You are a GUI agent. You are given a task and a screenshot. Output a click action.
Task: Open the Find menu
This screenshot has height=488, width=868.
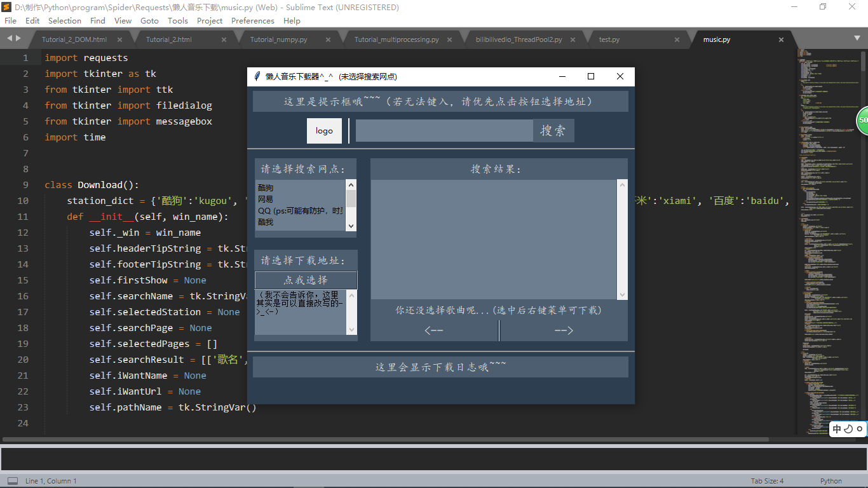(98, 20)
